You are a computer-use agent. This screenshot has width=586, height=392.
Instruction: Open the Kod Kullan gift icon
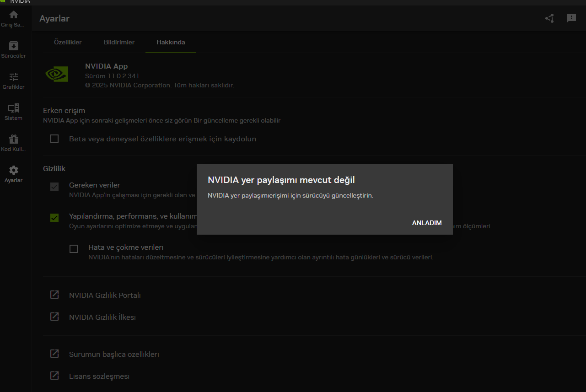(x=14, y=139)
